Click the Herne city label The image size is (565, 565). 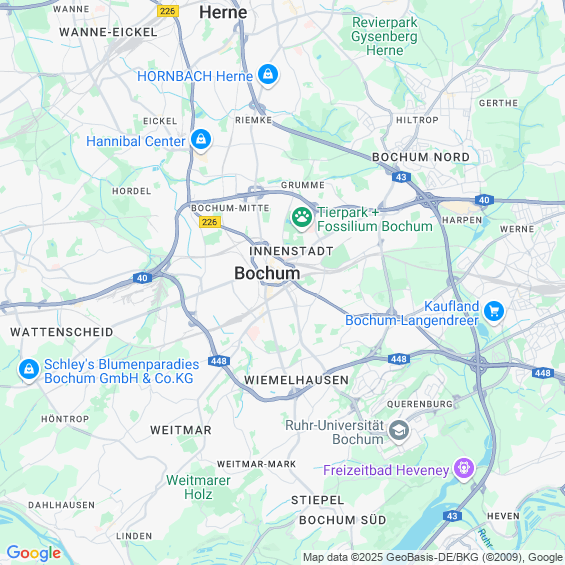point(223,13)
